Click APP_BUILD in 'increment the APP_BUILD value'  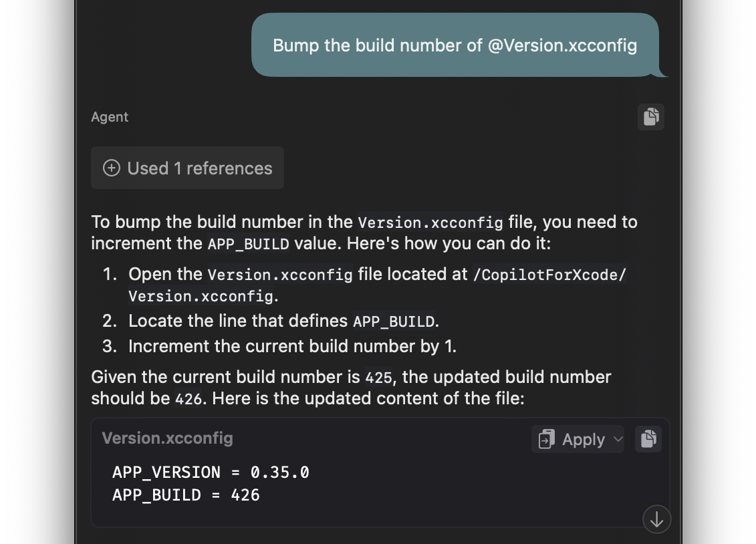[248, 244]
